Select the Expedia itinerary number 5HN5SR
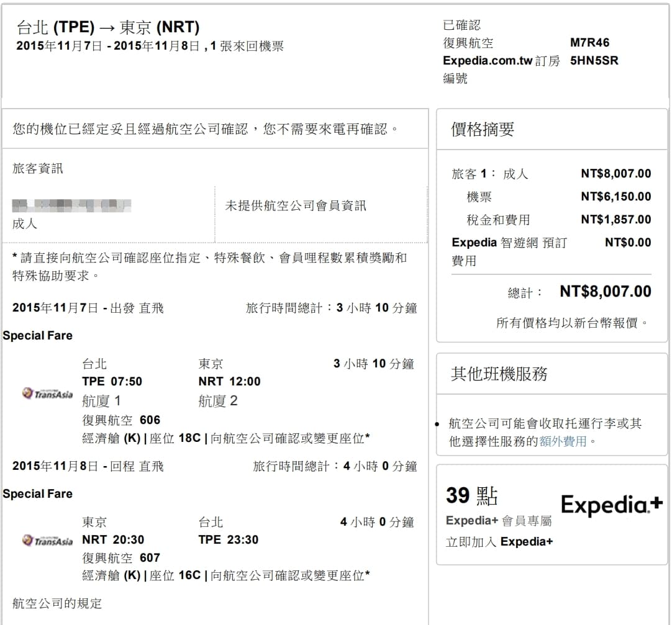Screen dimensions: 672x625 point(594,61)
